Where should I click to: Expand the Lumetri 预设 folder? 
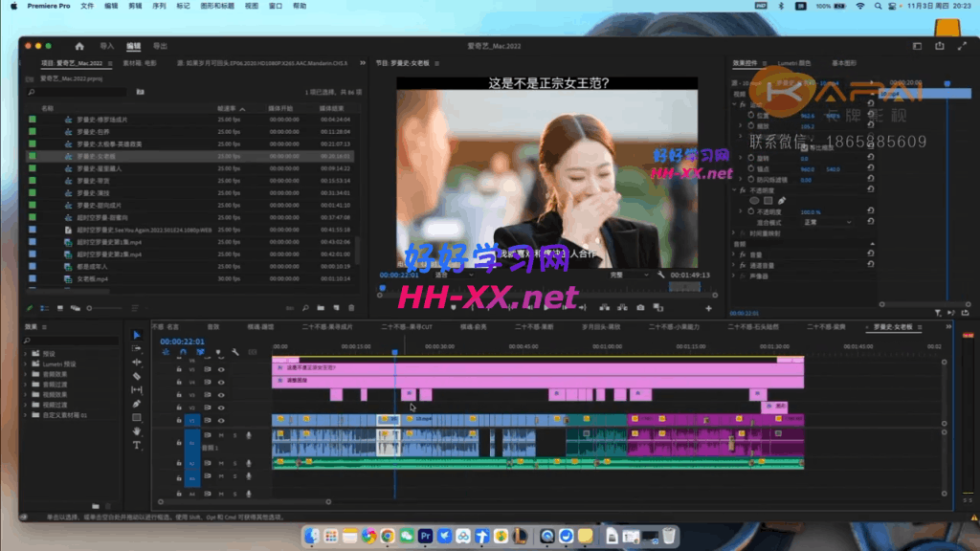(x=26, y=364)
